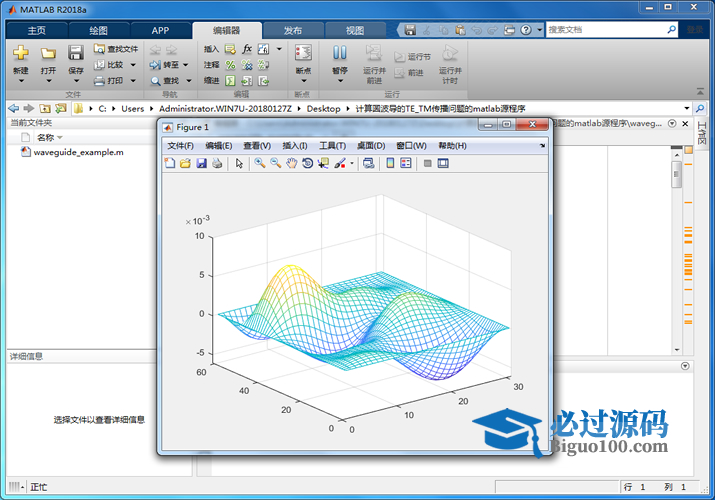This screenshot has width=715, height=500.
Task: Click the Desktop segment in the address path
Action: pyautogui.click(x=323, y=108)
